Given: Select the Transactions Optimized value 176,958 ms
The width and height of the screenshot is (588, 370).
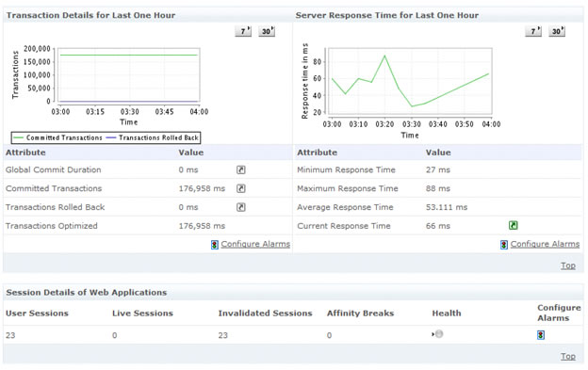Looking at the screenshot, I should (202, 226).
